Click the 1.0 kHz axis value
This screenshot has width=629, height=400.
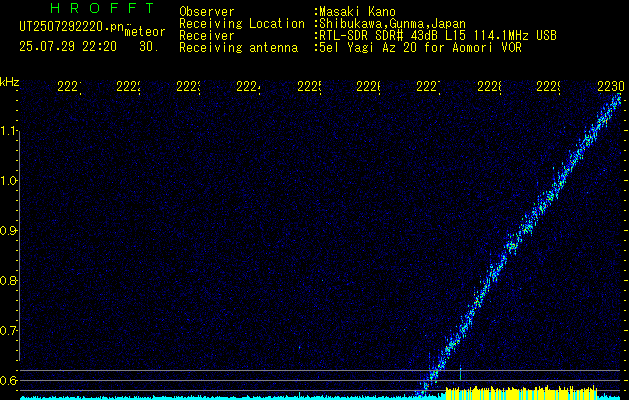(x=8, y=181)
